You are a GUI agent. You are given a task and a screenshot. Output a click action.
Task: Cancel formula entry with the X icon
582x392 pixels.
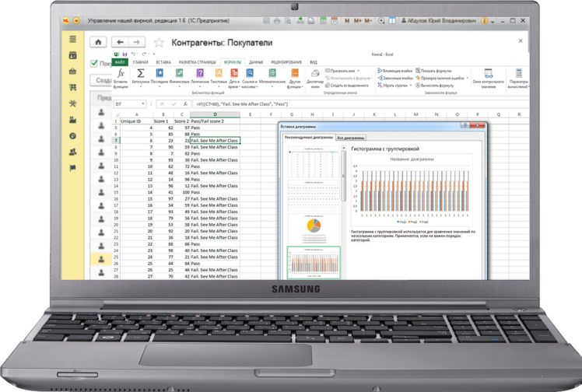click(x=162, y=104)
